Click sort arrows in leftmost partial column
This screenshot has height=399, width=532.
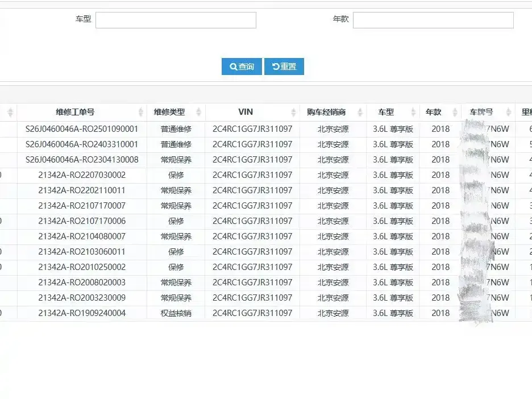(10, 112)
